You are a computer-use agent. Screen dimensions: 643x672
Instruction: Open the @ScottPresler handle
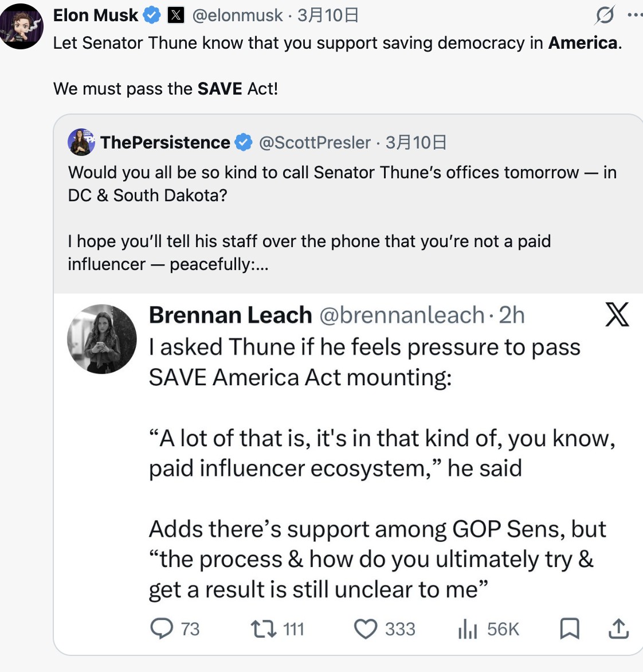click(x=315, y=142)
